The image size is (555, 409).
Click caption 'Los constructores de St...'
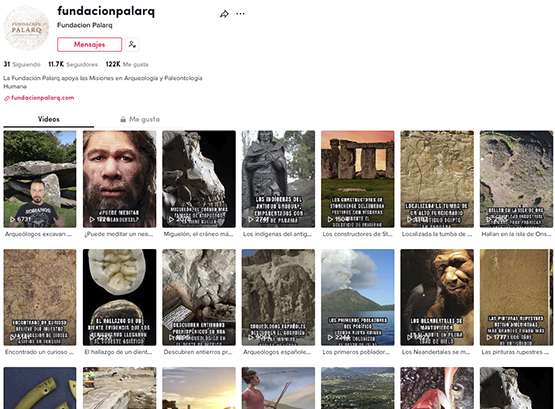tap(357, 234)
